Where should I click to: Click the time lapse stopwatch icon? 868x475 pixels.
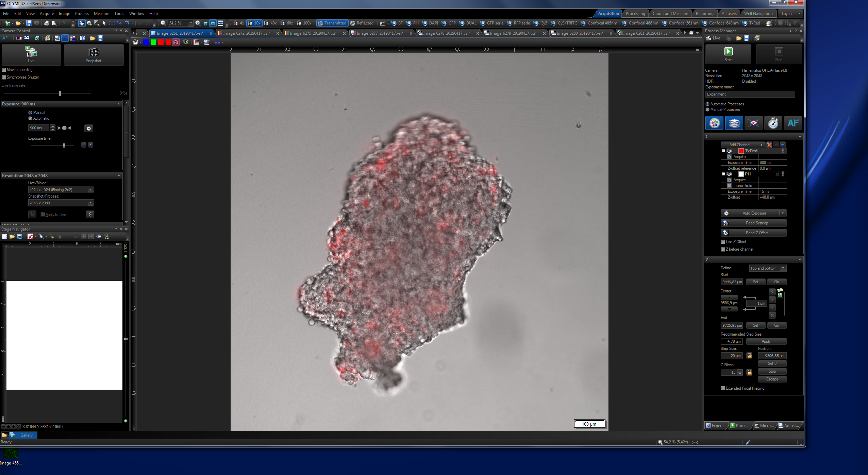pos(773,123)
